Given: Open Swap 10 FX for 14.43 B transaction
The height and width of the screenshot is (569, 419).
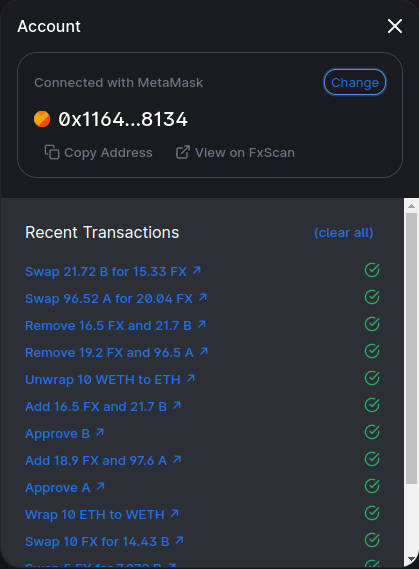Looking at the screenshot, I should (x=104, y=541).
